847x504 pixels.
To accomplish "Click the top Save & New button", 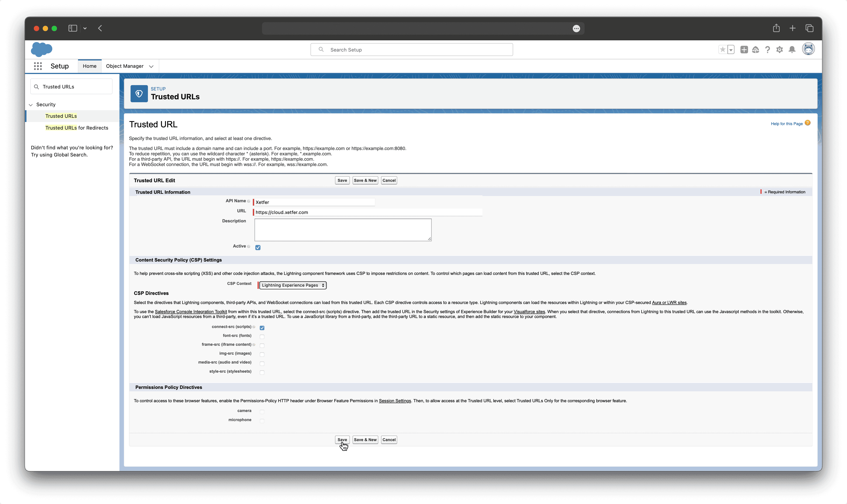I will click(365, 180).
